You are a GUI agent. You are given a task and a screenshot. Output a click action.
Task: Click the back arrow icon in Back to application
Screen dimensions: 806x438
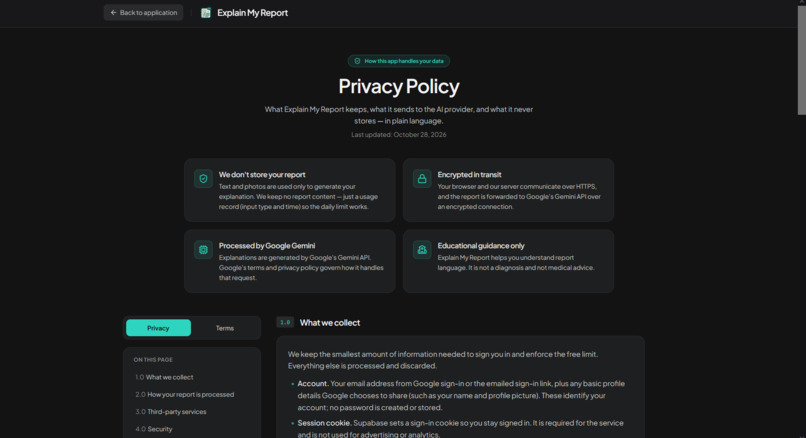click(114, 12)
